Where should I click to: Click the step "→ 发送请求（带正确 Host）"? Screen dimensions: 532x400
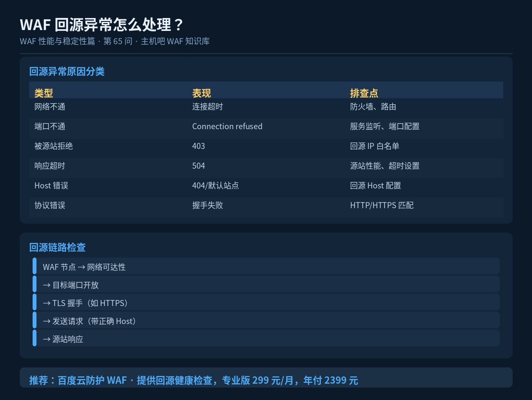(266, 320)
